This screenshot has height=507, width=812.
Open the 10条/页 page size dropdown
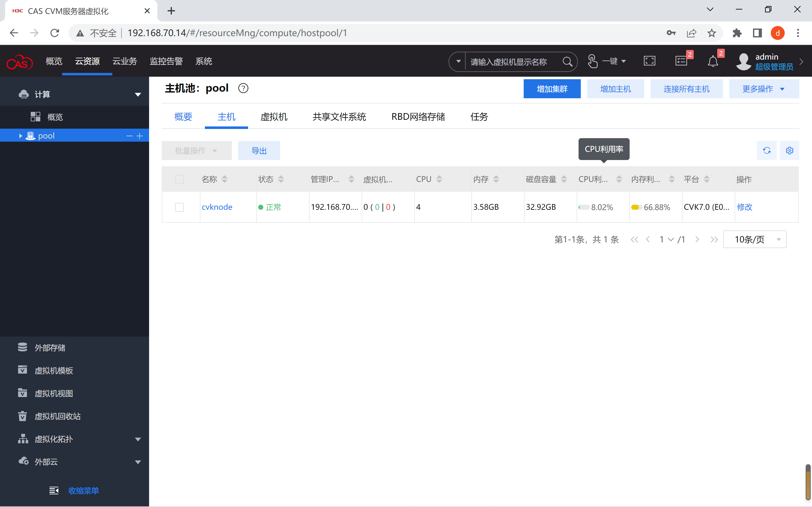coord(754,240)
